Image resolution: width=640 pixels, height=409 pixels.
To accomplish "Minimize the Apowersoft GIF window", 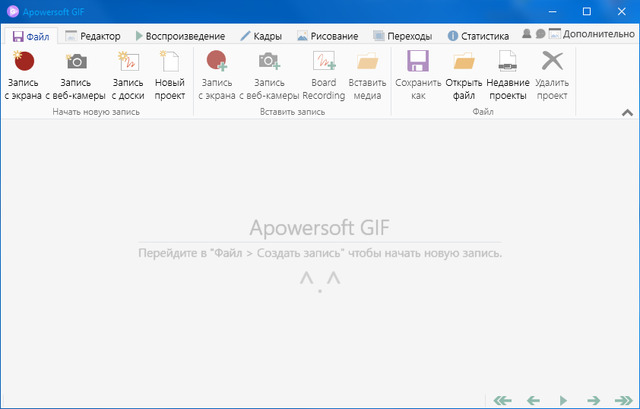I will click(x=552, y=11).
